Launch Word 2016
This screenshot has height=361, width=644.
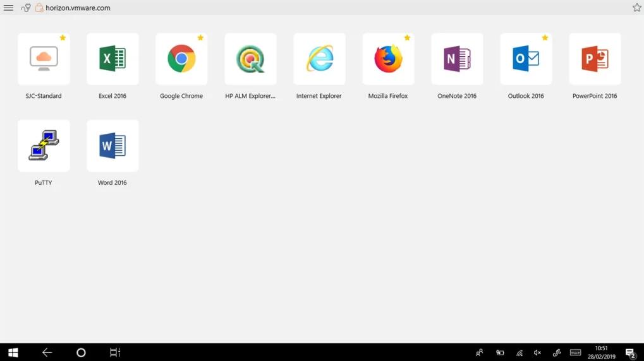(112, 146)
